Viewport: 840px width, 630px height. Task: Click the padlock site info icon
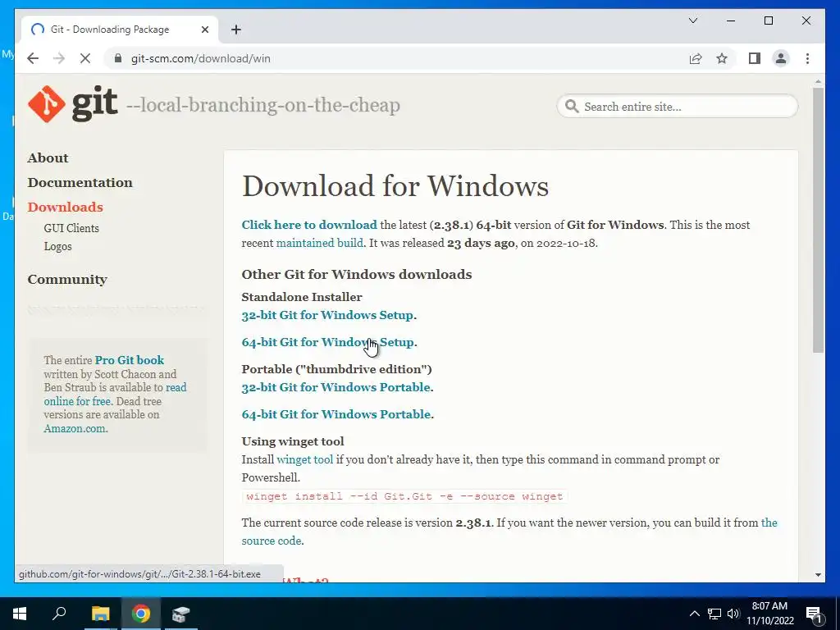click(x=118, y=58)
